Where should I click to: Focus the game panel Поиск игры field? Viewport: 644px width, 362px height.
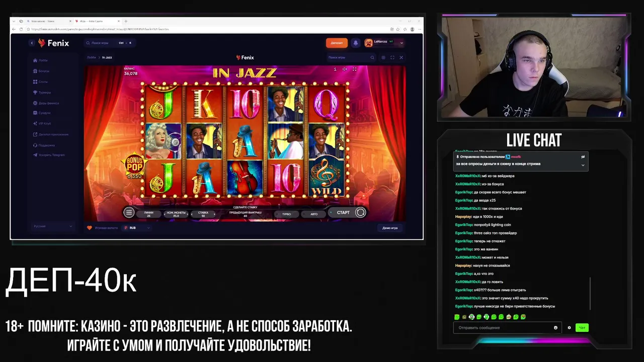click(351, 57)
